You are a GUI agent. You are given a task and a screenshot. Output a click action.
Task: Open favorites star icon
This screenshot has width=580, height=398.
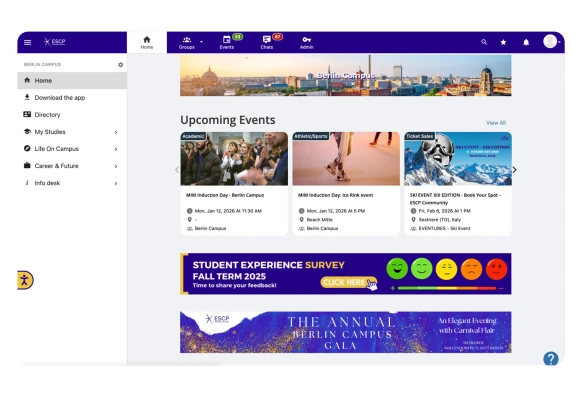[x=503, y=42]
